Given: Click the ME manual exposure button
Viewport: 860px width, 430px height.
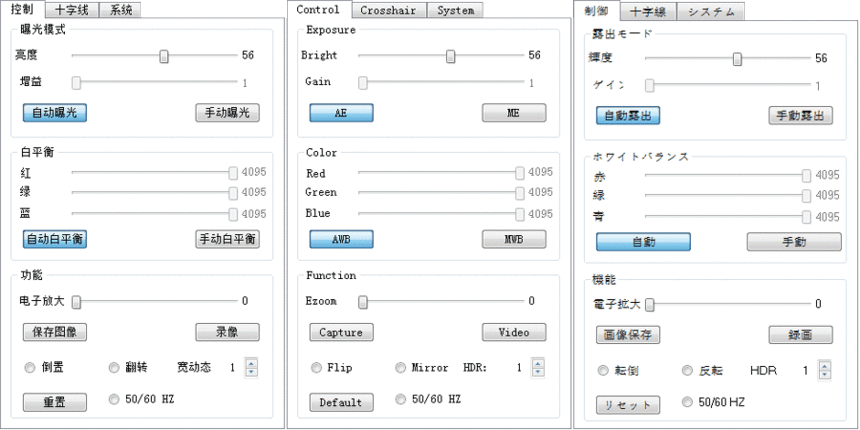Looking at the screenshot, I should (514, 113).
